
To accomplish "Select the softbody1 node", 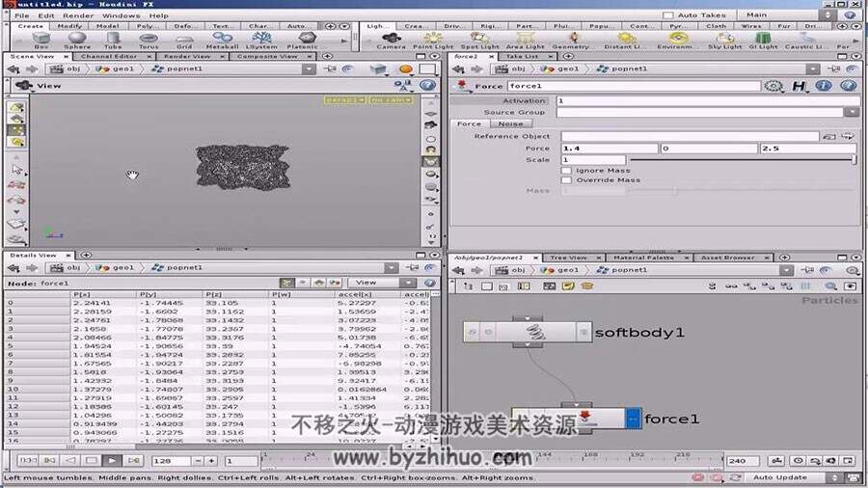I will click(527, 332).
